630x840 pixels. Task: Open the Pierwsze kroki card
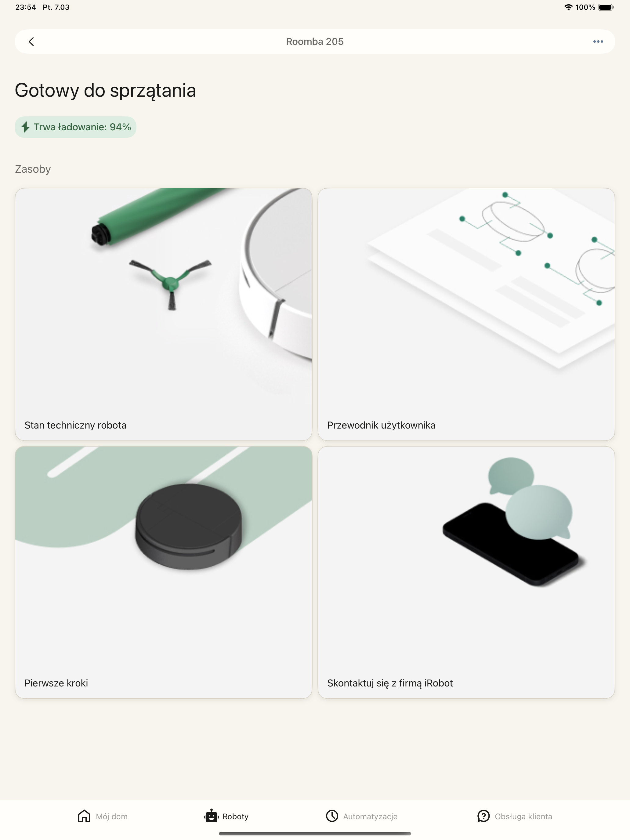point(163,572)
